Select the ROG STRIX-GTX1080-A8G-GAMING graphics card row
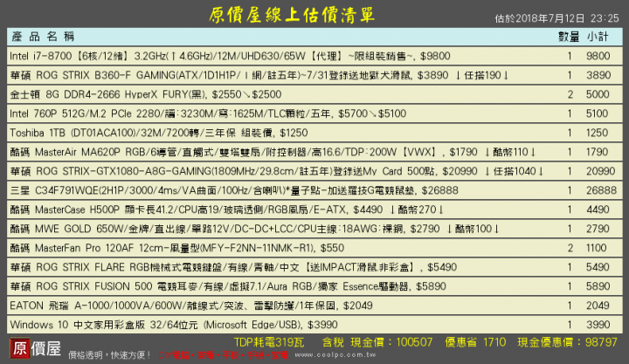The height and width of the screenshot is (364, 629). point(314,171)
